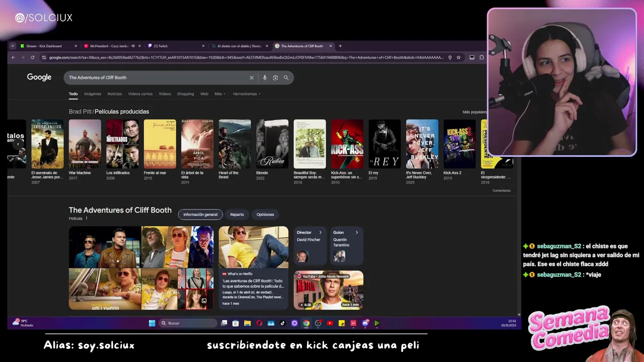Open the Comentarios feedback link
The width and height of the screenshot is (644, 362).
click(502, 191)
